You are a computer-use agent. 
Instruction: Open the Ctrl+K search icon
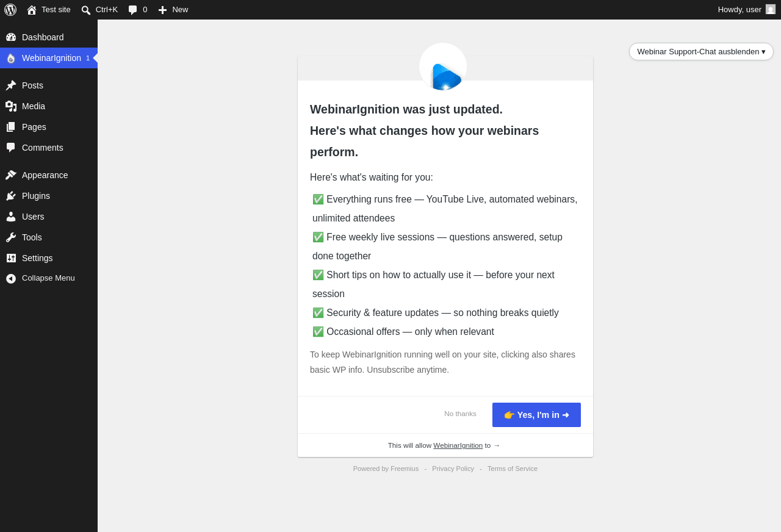click(86, 10)
